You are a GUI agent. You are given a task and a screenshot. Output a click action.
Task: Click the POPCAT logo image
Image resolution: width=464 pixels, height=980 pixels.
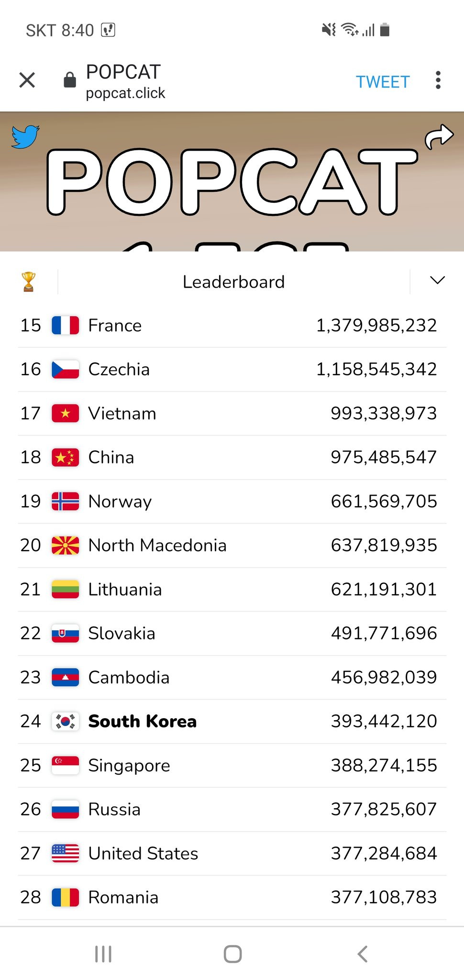coord(232,182)
